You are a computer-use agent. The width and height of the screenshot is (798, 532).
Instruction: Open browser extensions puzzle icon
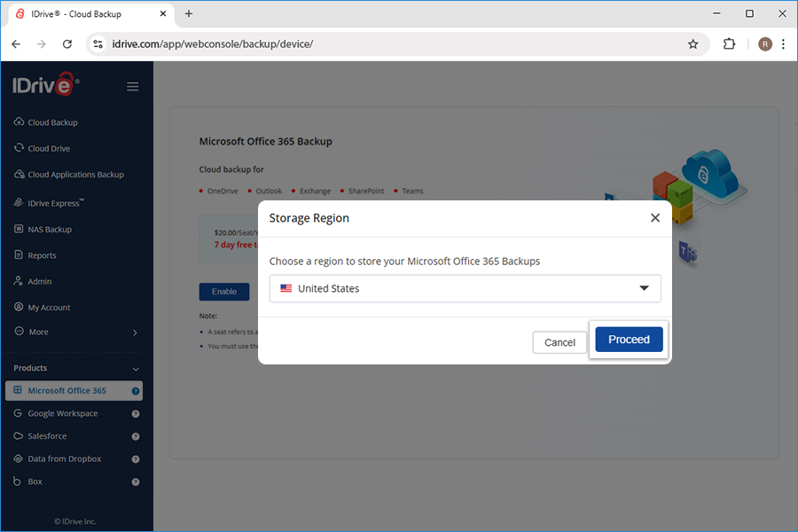(729, 44)
